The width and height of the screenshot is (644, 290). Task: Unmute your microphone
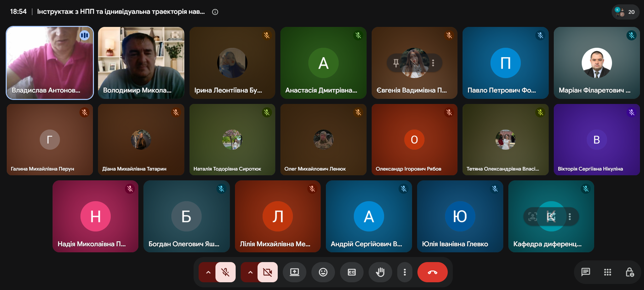pos(226,272)
